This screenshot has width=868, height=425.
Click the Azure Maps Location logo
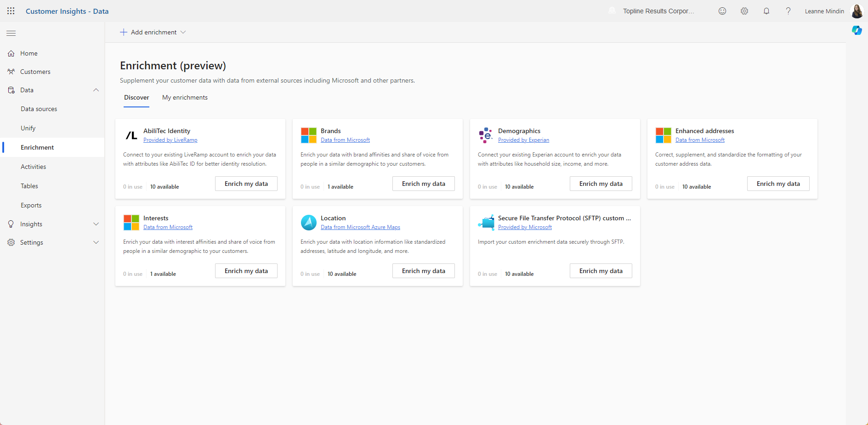pos(309,223)
